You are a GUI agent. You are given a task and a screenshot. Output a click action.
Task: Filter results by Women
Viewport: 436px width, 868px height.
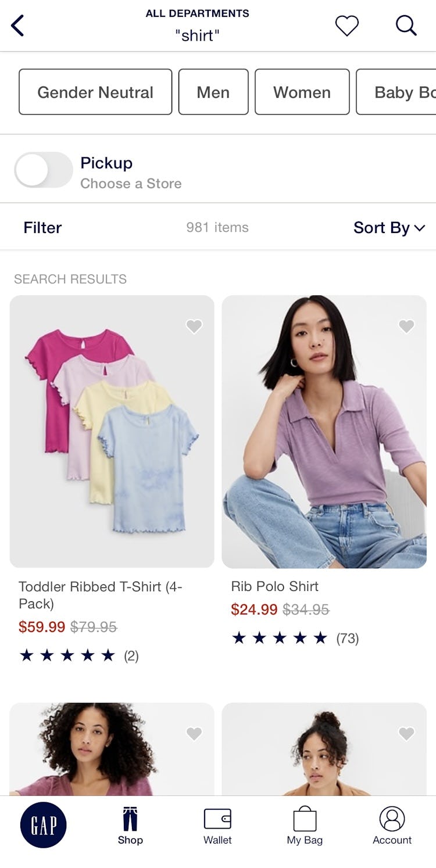pos(302,92)
